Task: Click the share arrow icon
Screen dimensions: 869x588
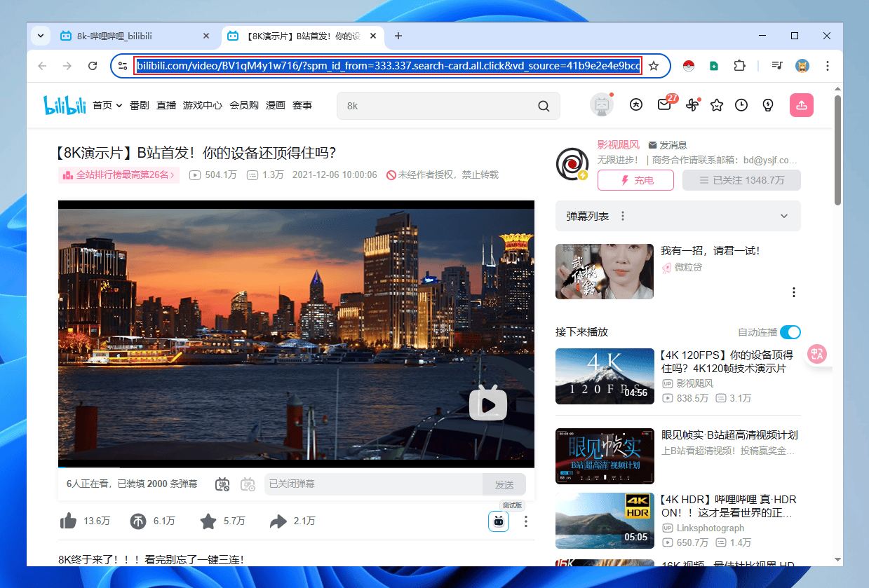Action: tap(278, 521)
